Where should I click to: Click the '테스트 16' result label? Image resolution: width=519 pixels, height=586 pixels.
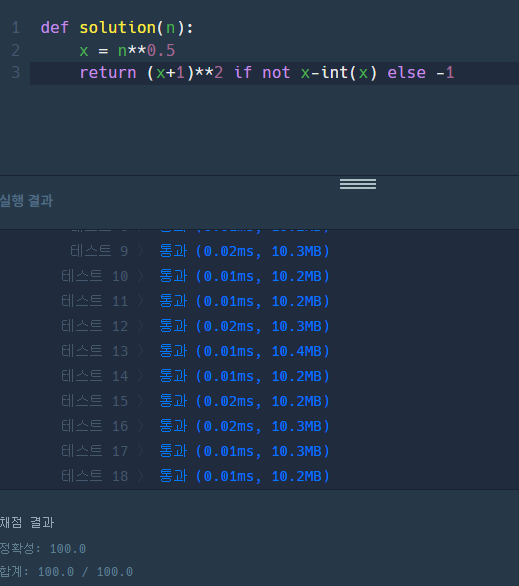(x=95, y=426)
